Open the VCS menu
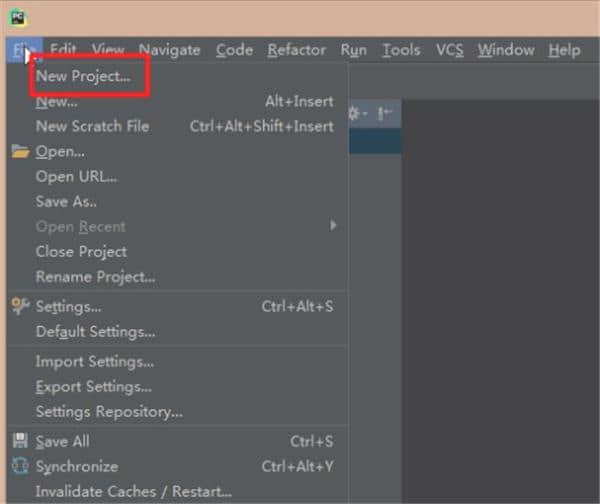 [x=449, y=50]
